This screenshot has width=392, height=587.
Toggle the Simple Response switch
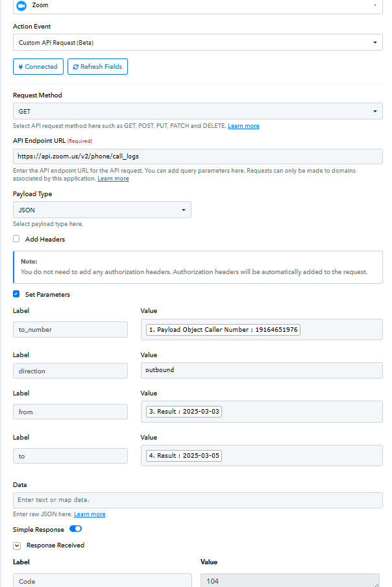tap(75, 529)
